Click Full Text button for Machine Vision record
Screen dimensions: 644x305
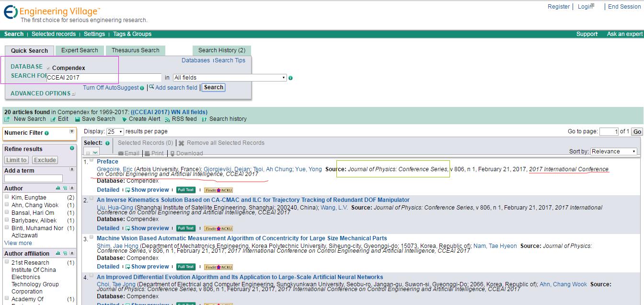pyautogui.click(x=186, y=267)
